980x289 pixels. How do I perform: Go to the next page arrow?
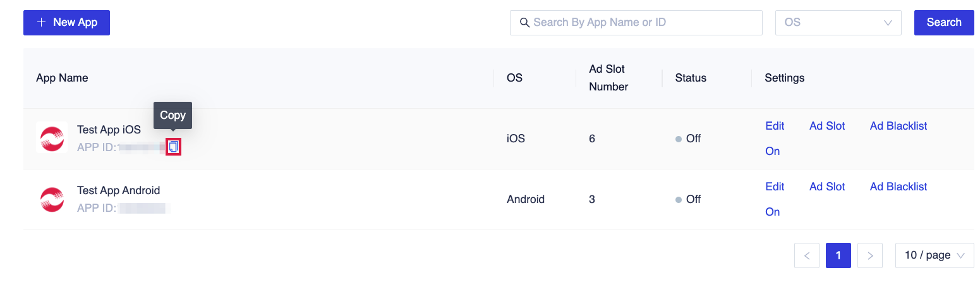point(870,255)
